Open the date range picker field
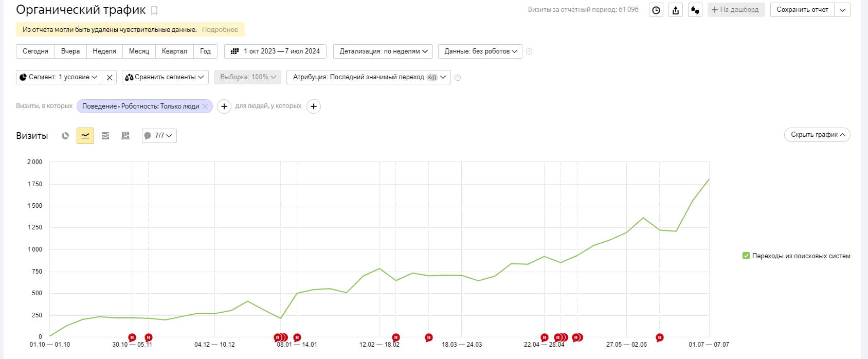 [x=276, y=51]
